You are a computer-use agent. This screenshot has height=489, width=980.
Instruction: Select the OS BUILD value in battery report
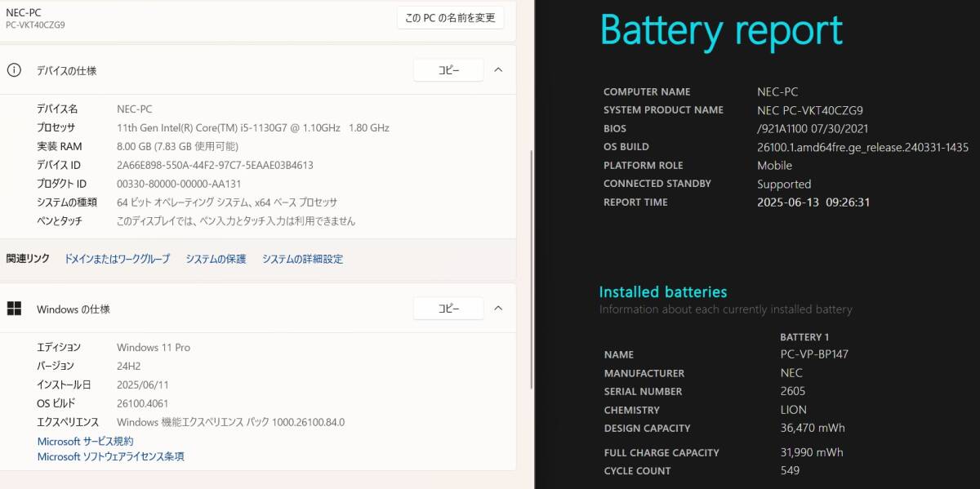[862, 147]
